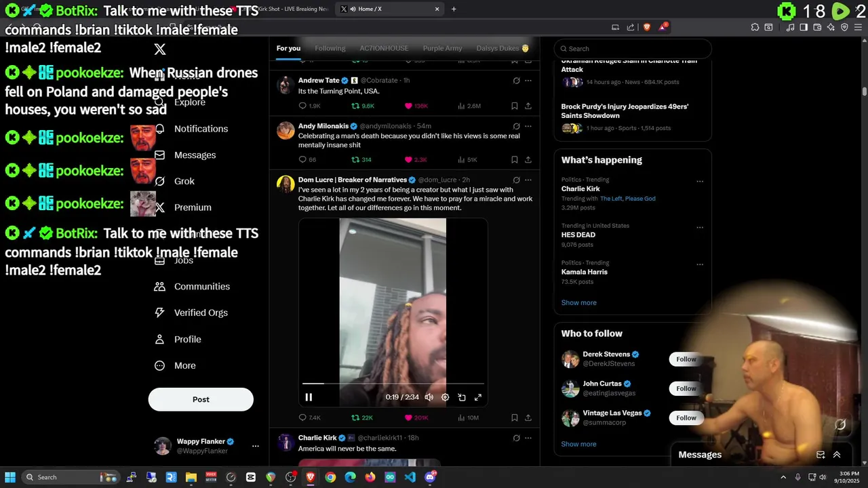868x488 pixels.
Task: Click Brave Shields lion icon
Action: click(x=647, y=27)
